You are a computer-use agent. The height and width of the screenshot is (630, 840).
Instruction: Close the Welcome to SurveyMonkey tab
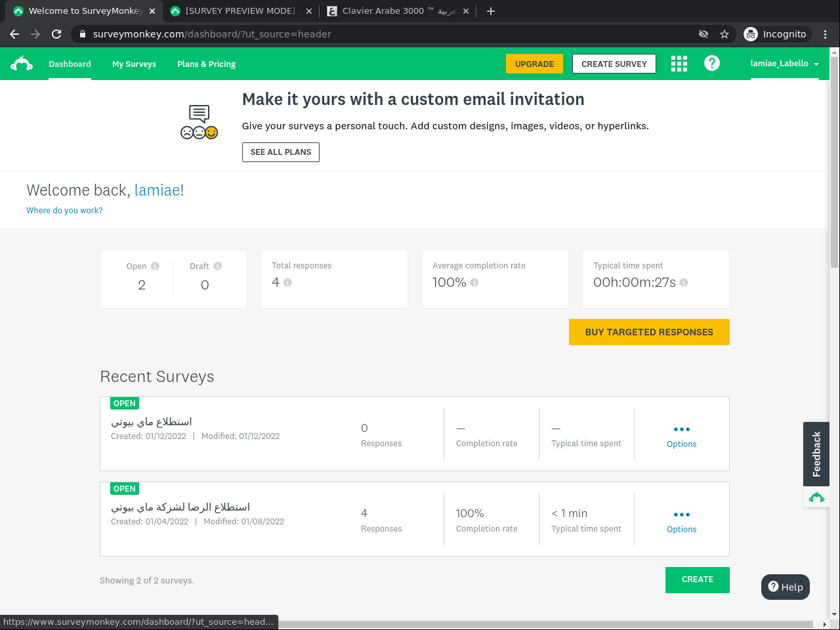(152, 11)
